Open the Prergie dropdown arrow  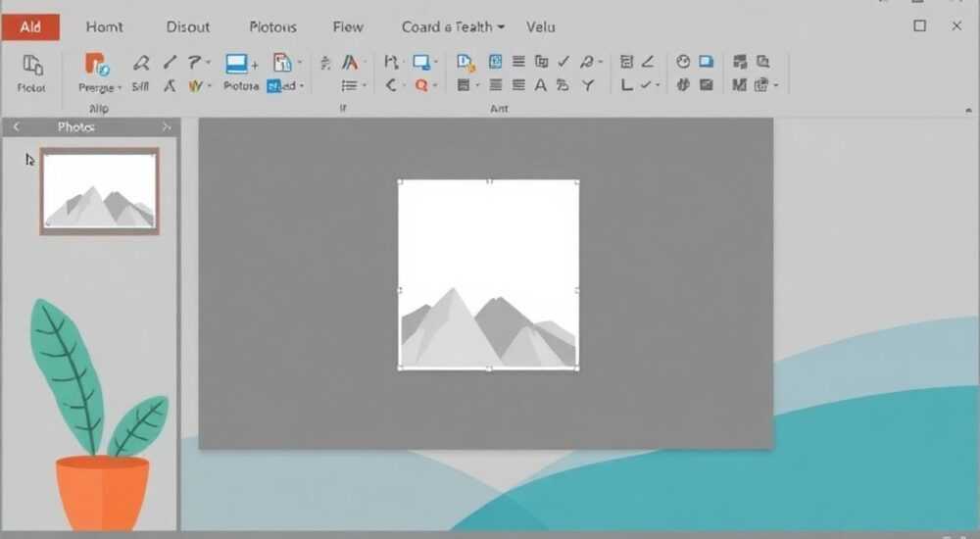tap(120, 88)
